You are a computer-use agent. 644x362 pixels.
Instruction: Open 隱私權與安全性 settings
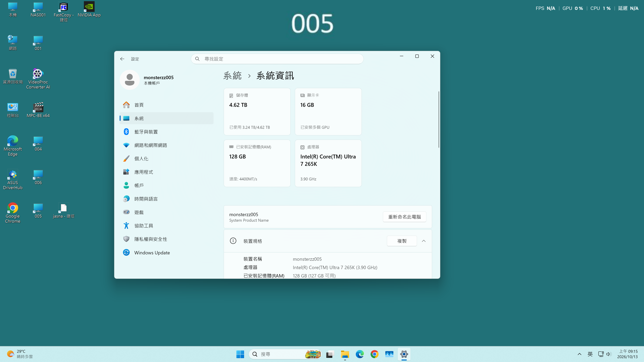coord(167,239)
